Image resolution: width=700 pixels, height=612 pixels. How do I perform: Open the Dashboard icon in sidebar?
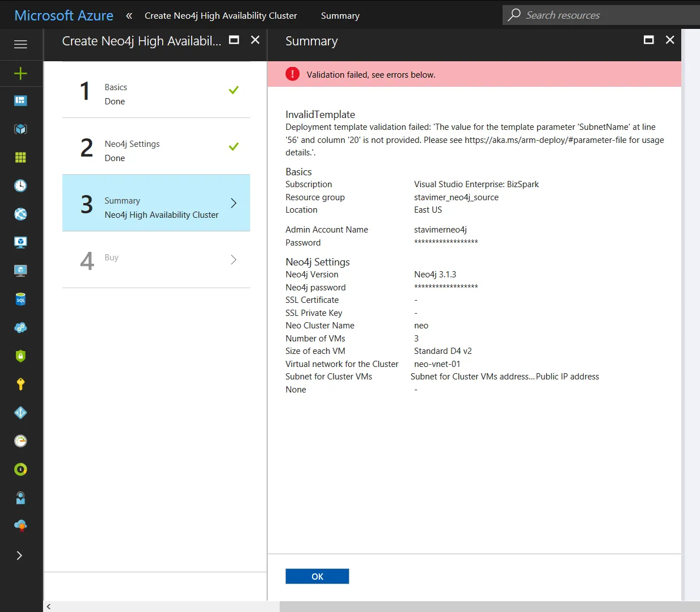click(x=20, y=101)
